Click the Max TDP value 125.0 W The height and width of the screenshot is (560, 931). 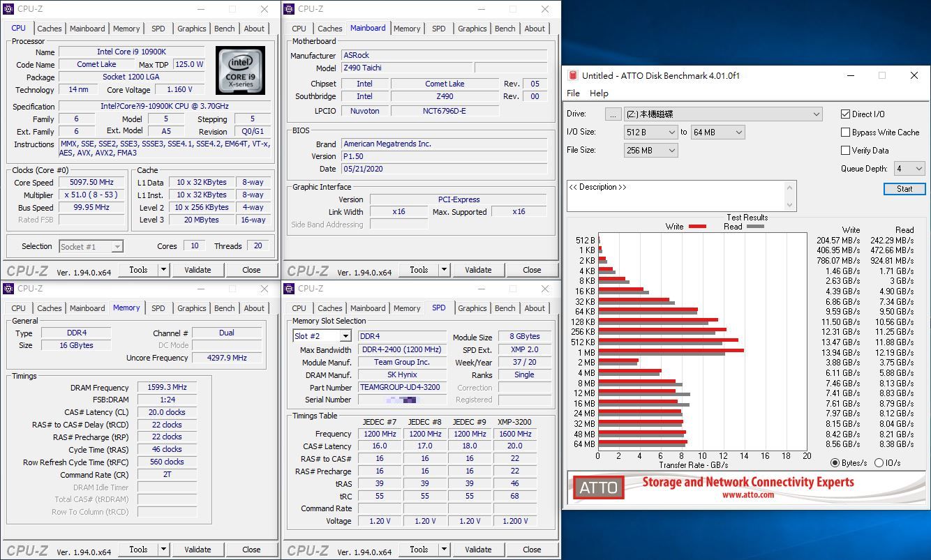(x=189, y=64)
